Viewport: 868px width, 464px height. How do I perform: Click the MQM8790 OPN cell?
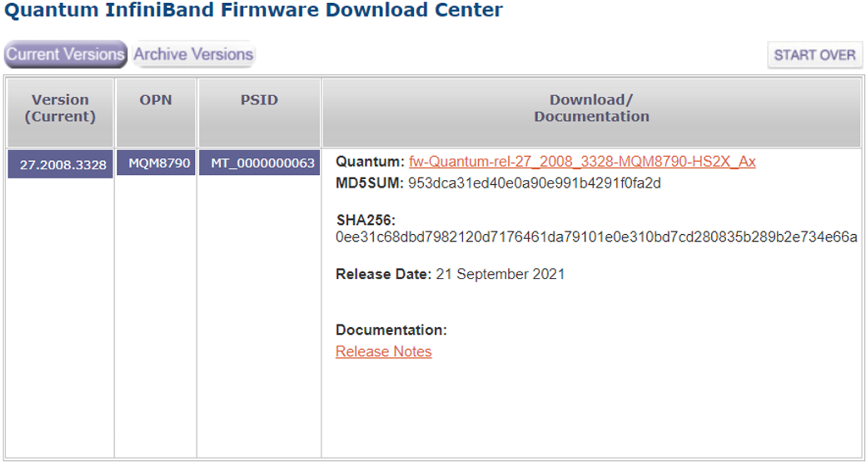tap(156, 164)
